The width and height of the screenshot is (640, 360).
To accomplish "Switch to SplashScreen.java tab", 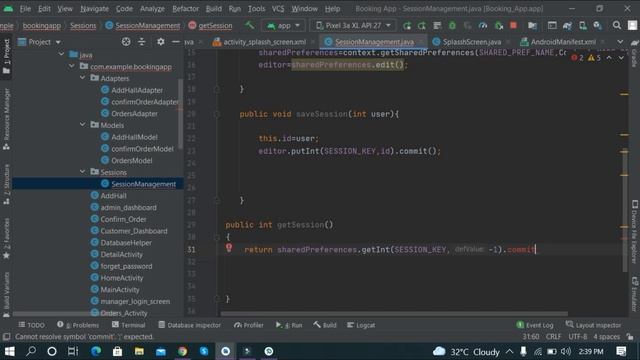I will pyautogui.click(x=471, y=42).
